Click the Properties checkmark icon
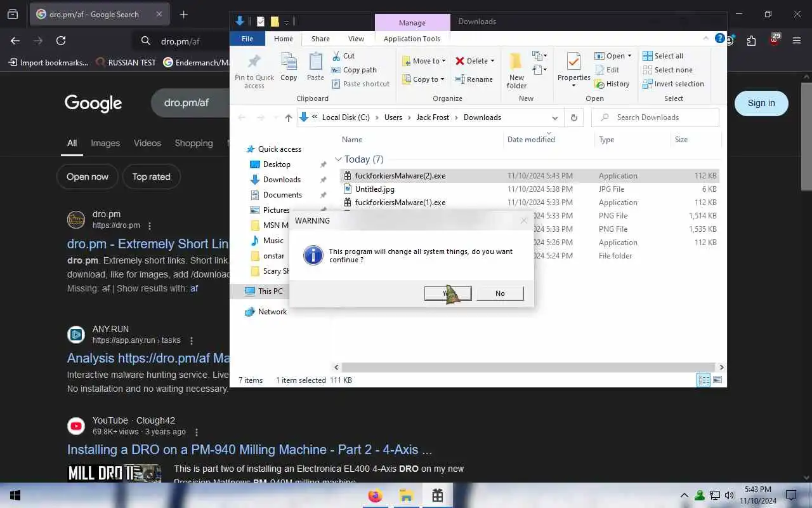 coord(573,62)
